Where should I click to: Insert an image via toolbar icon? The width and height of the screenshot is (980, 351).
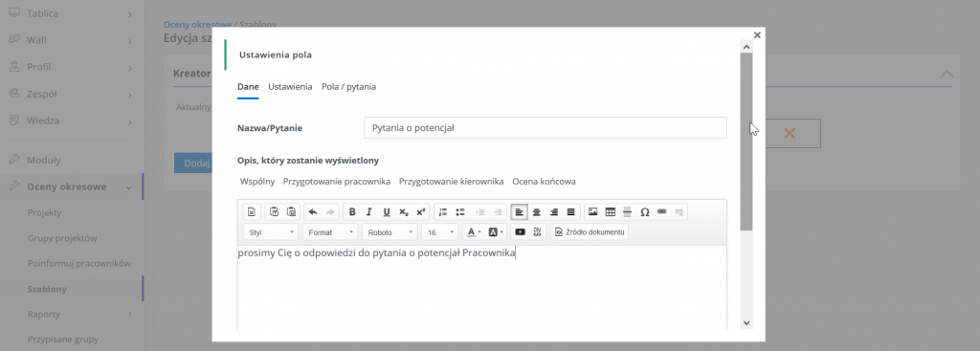pos(593,212)
